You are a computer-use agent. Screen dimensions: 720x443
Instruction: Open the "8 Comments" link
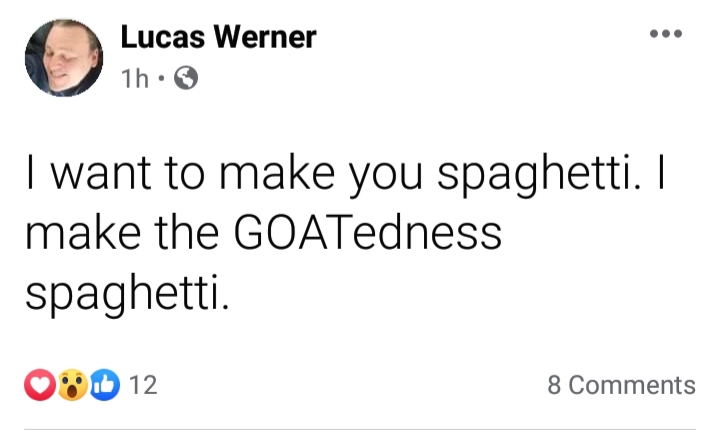click(x=621, y=385)
